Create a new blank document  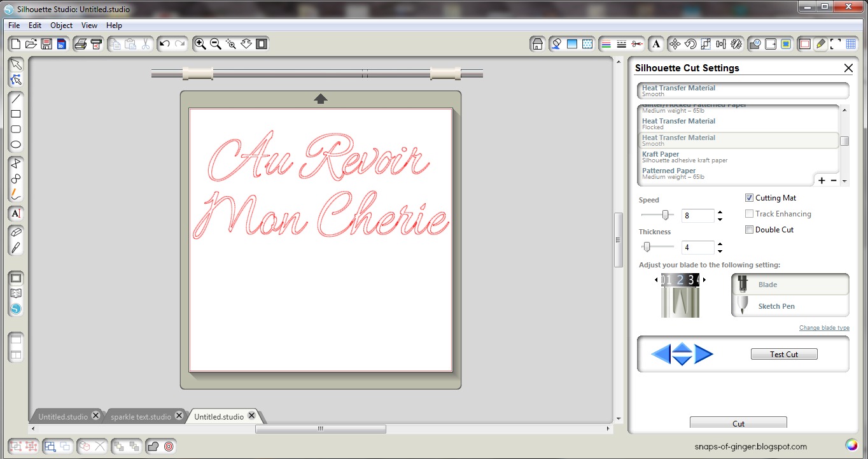point(15,44)
